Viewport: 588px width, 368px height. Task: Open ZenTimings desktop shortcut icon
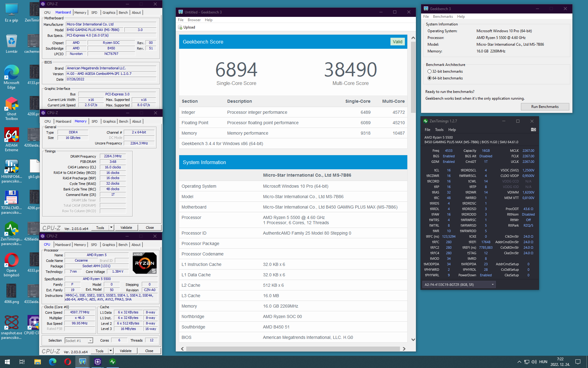click(x=11, y=234)
